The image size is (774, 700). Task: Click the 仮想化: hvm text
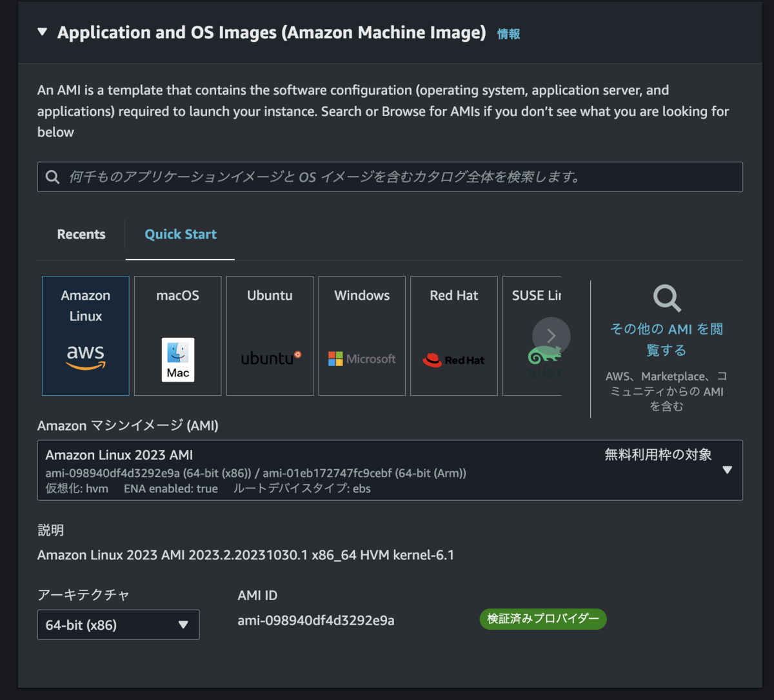77,489
